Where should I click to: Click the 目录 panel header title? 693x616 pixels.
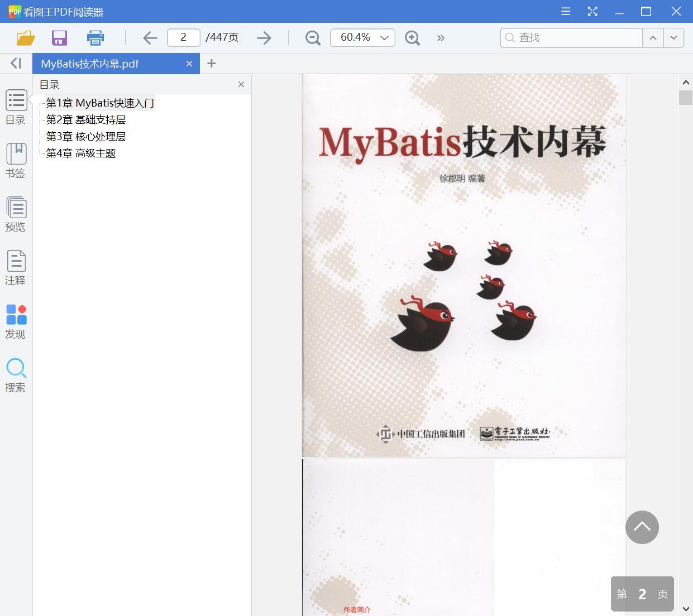coord(50,84)
